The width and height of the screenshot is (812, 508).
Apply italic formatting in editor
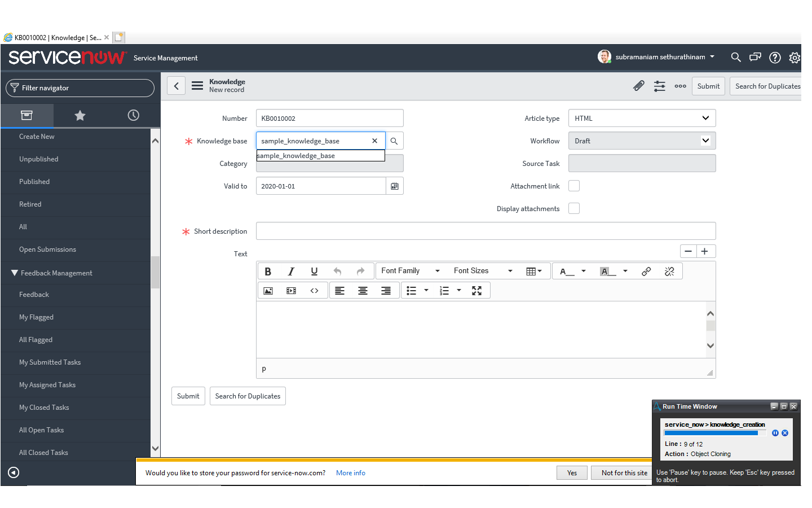(291, 271)
